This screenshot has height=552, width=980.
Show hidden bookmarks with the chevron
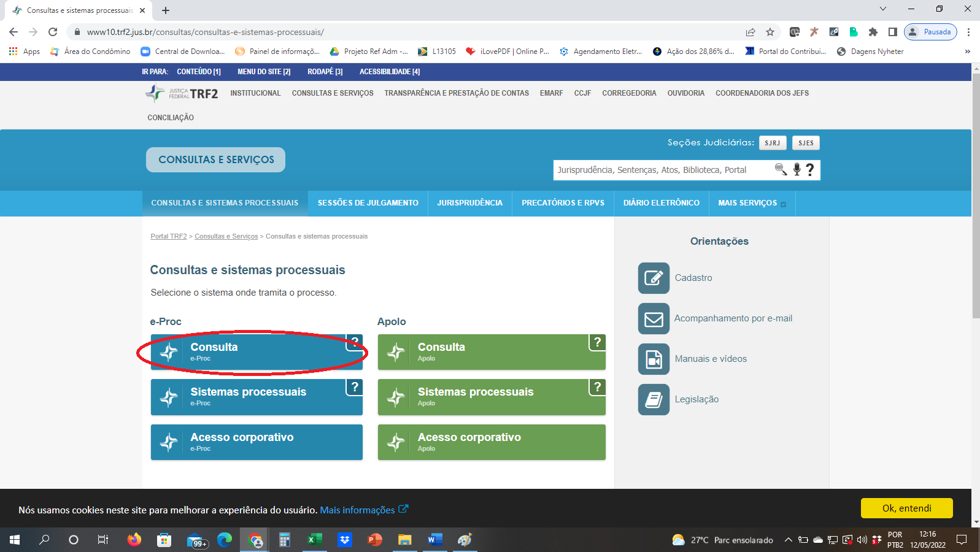pyautogui.click(x=967, y=52)
